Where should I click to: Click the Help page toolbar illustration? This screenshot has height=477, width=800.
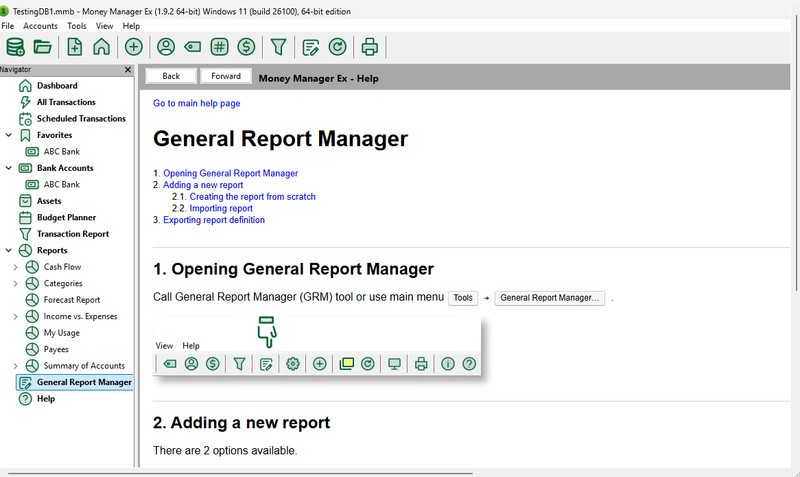click(317, 345)
